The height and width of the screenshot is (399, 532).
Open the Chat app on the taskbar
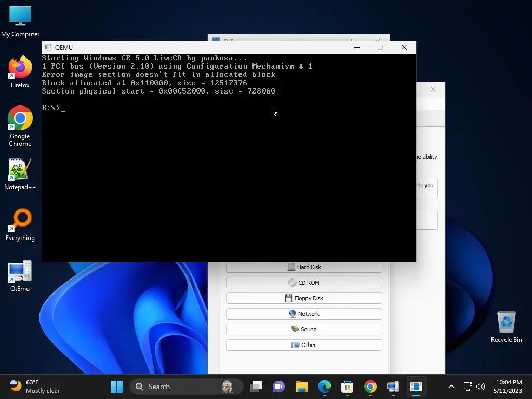[x=279, y=387]
